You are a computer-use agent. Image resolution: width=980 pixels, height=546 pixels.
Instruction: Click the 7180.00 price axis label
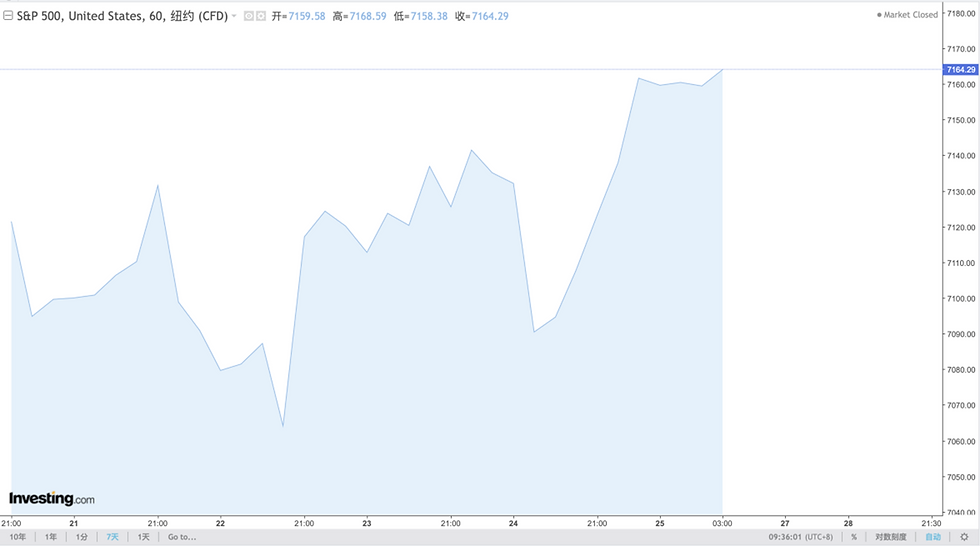coord(961,13)
